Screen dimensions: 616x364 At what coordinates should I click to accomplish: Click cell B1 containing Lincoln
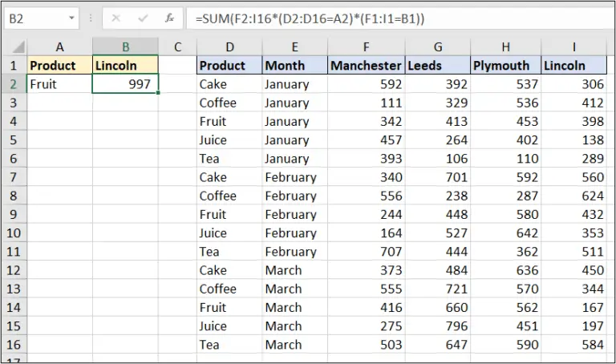(x=125, y=66)
